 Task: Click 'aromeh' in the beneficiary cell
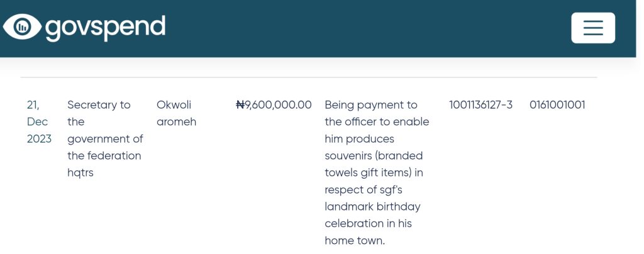pyautogui.click(x=176, y=122)
